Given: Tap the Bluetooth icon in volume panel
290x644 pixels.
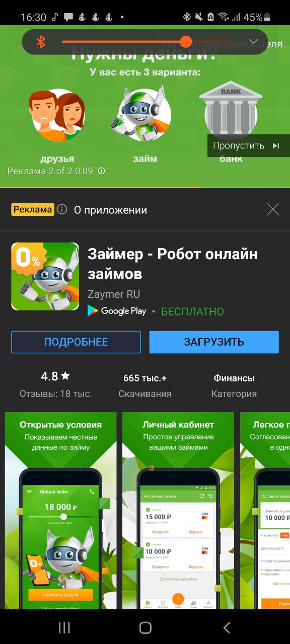Looking at the screenshot, I should [x=41, y=42].
